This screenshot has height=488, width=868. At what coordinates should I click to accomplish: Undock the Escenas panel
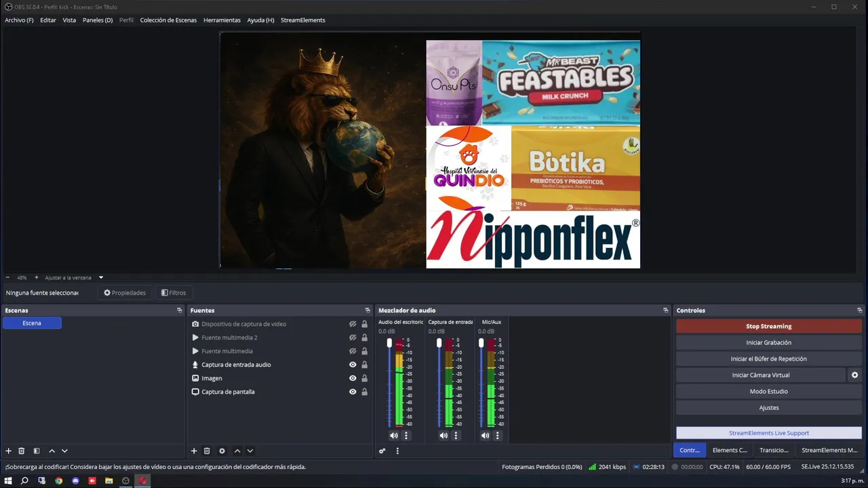(180, 310)
